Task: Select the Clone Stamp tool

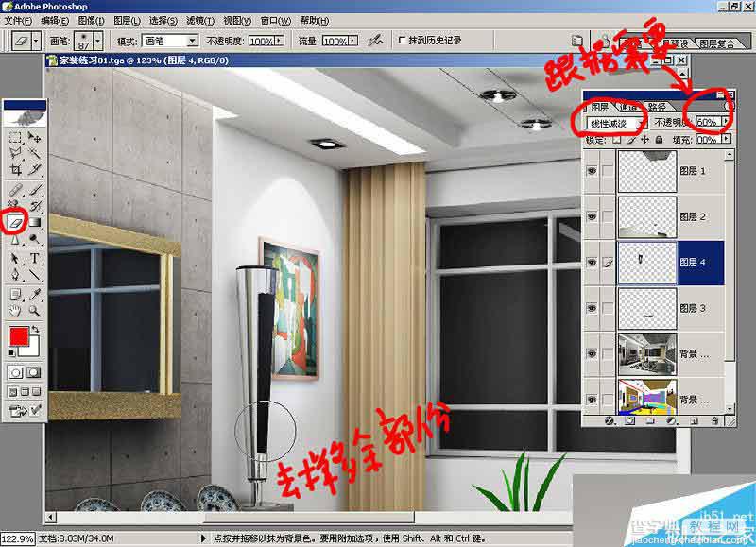Action: pyautogui.click(x=15, y=206)
